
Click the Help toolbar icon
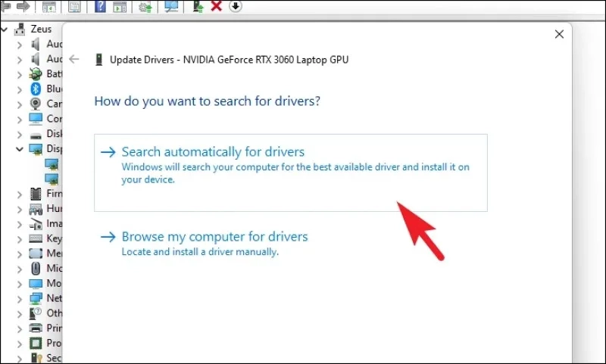click(x=100, y=6)
